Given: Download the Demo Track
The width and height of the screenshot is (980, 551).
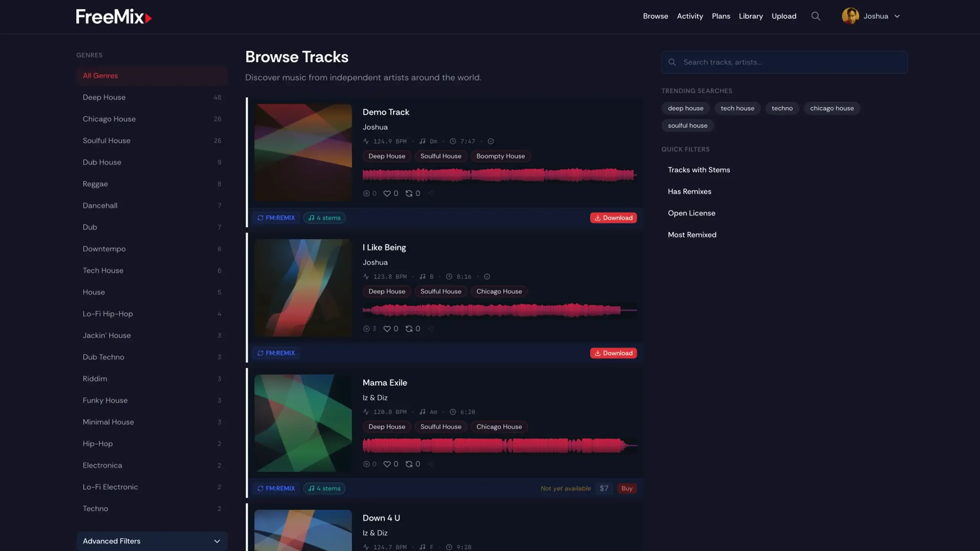Looking at the screenshot, I should tap(613, 218).
